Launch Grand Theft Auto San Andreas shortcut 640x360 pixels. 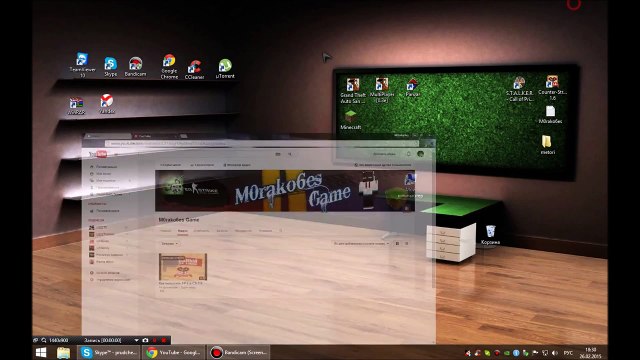click(353, 91)
